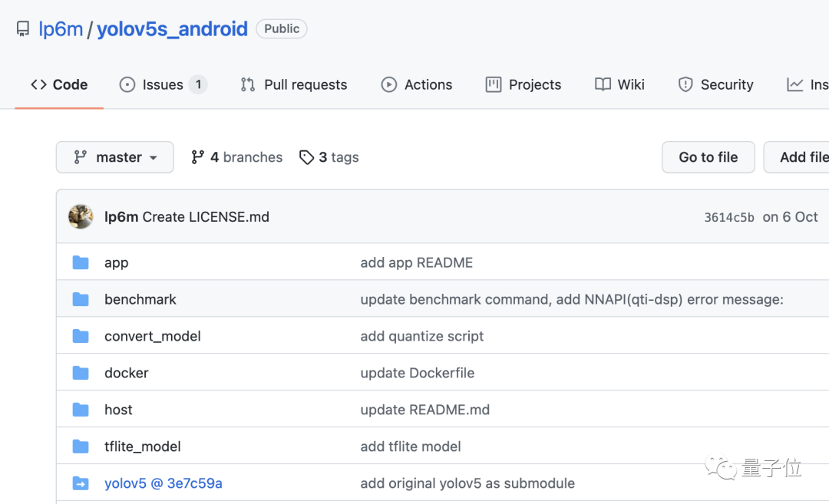Click the repository book icon beside lp6m
The width and height of the screenshot is (829, 504).
23,29
